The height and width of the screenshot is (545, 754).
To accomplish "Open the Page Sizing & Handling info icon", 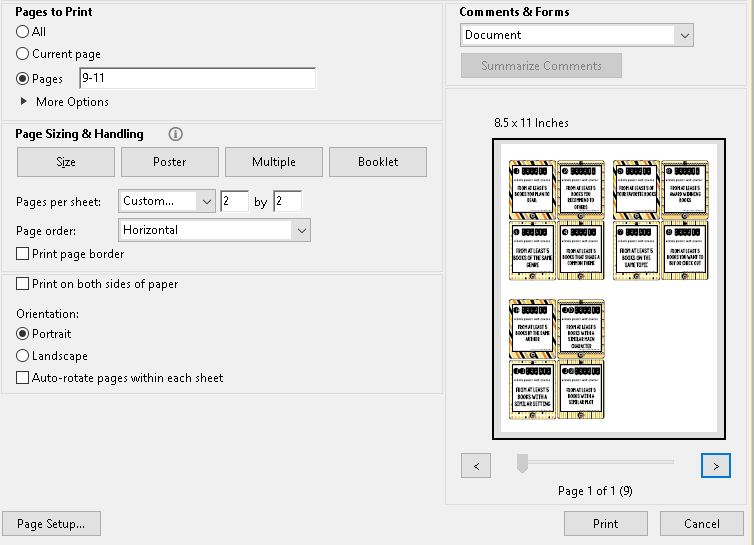I will coord(176,134).
